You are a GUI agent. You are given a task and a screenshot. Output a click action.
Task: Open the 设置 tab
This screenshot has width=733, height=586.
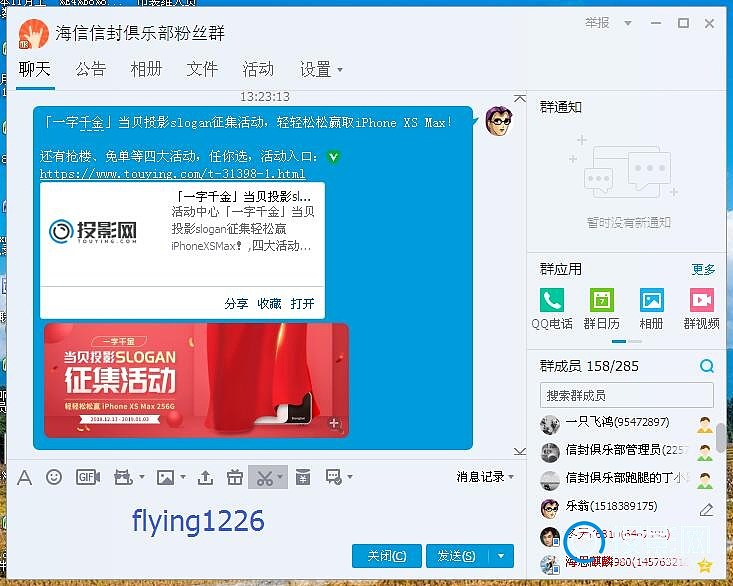(316, 70)
